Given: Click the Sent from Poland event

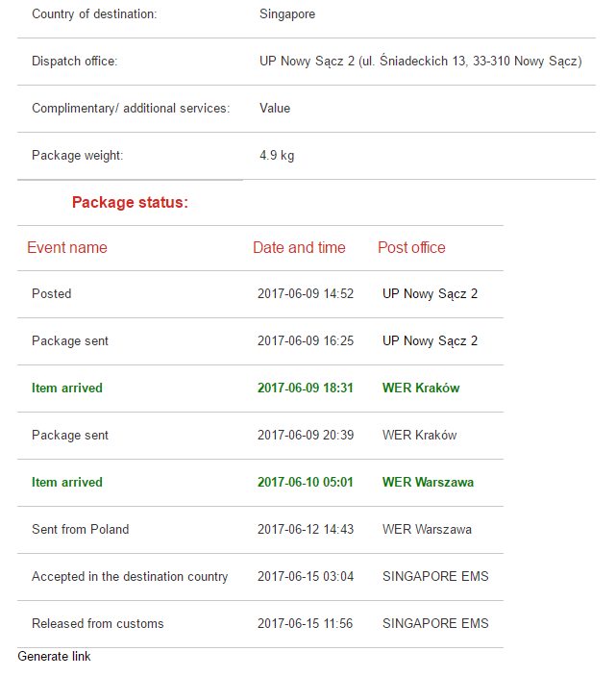Looking at the screenshot, I should (x=80, y=529).
